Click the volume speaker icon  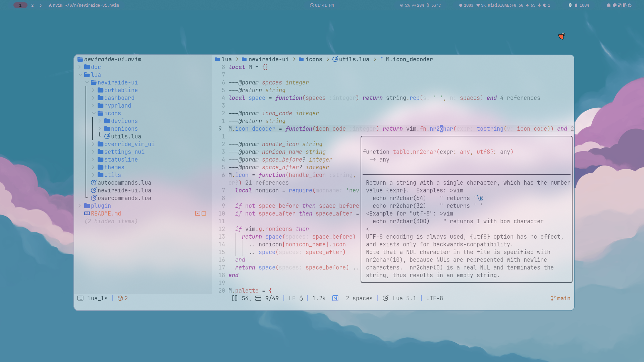point(527,5)
